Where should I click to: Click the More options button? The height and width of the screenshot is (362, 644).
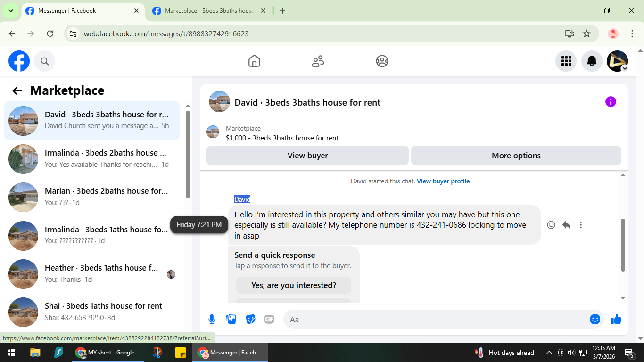(516, 156)
